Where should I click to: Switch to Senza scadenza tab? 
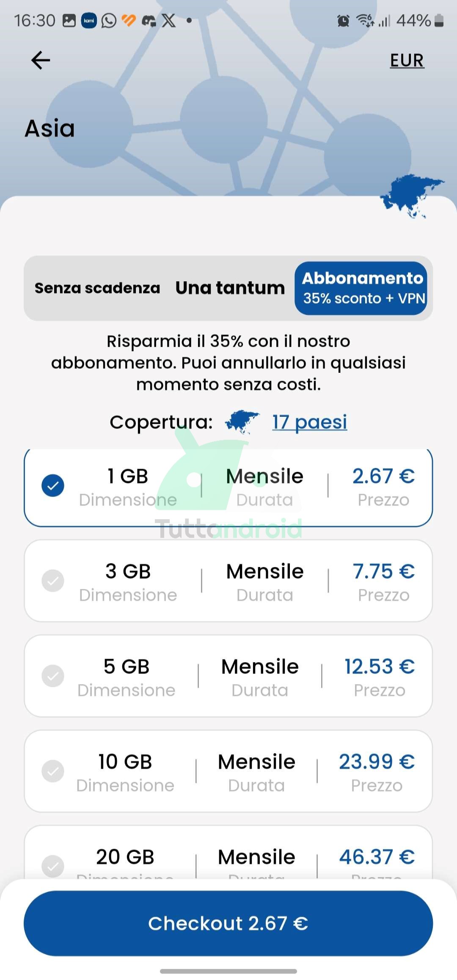click(97, 288)
